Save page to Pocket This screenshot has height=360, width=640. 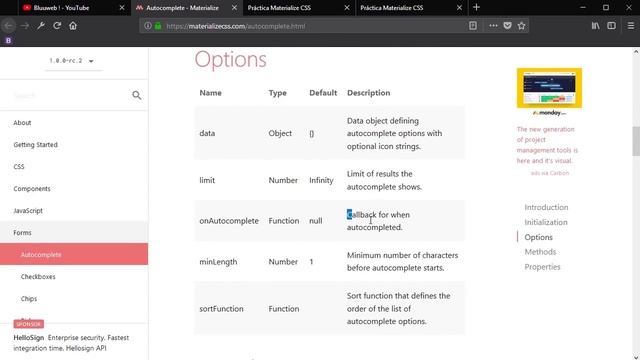[x=507, y=26]
